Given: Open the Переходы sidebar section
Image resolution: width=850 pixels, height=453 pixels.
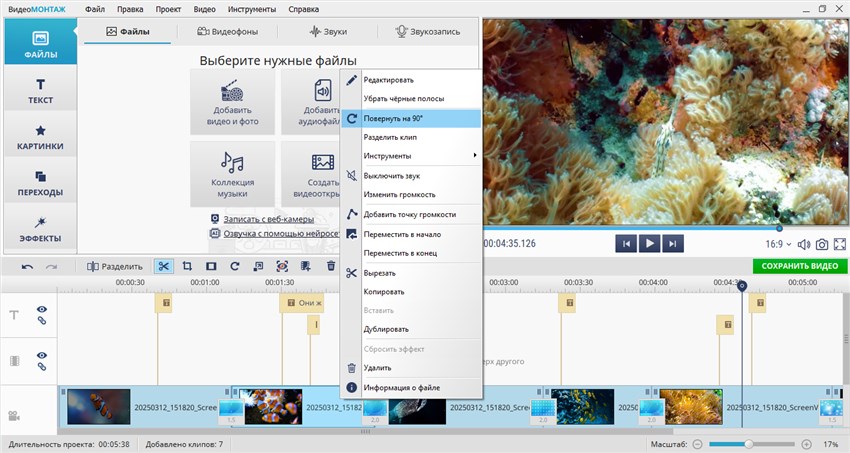Looking at the screenshot, I should click(x=40, y=183).
